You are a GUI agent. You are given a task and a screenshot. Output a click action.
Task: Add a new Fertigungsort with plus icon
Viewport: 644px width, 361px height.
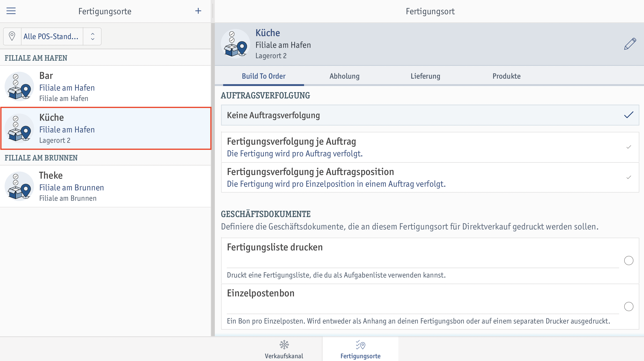click(x=198, y=11)
